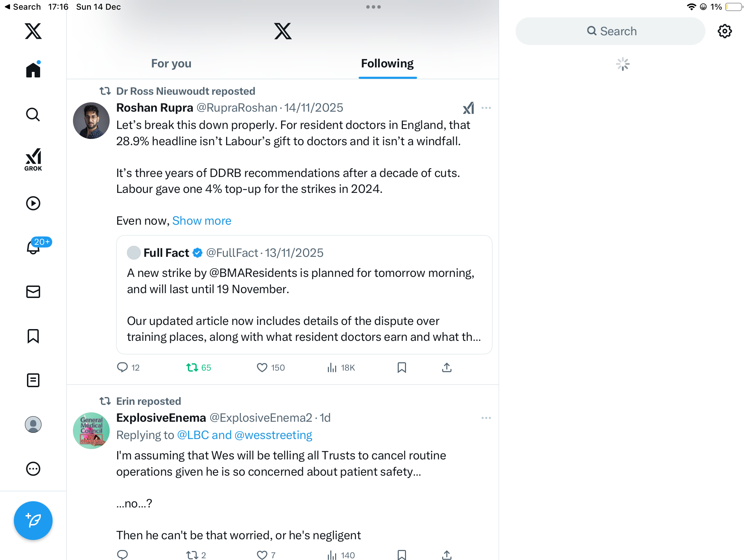Open the @wesstreeting mention link

pos(273,435)
